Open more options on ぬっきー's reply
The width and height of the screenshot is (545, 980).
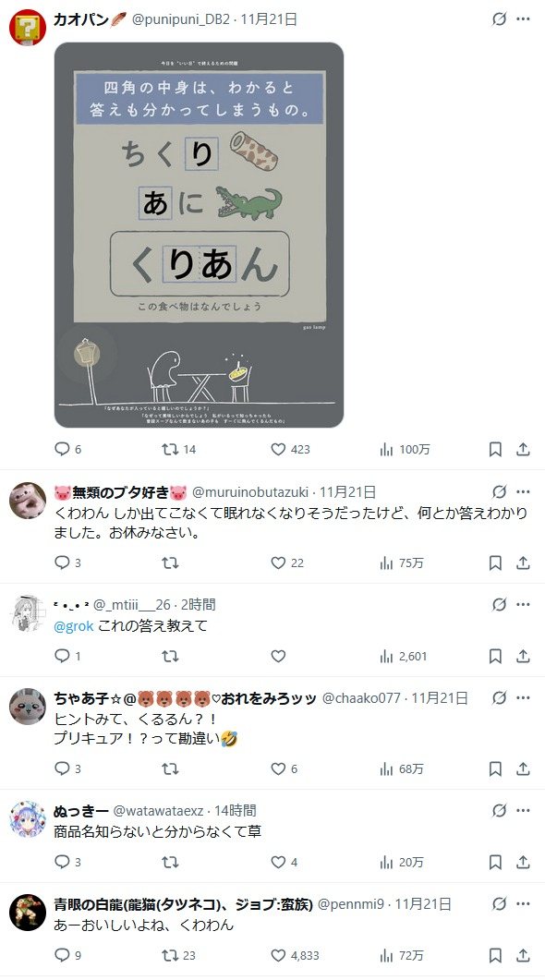(x=523, y=811)
